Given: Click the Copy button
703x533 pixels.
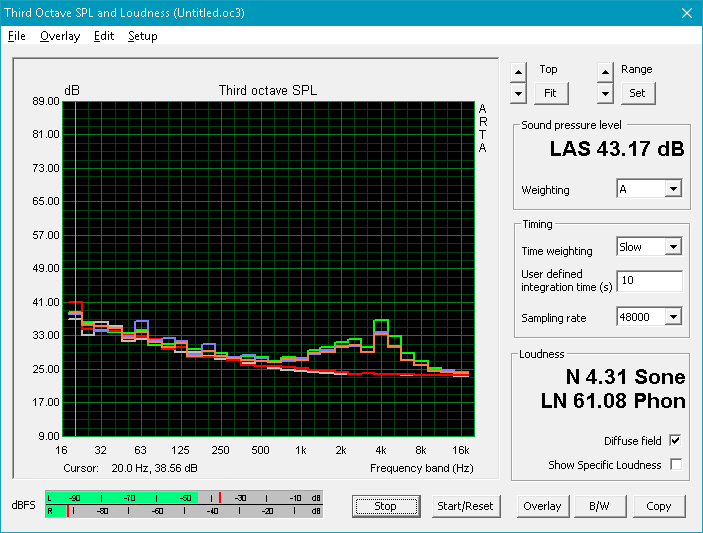Looking at the screenshot, I should pyautogui.click(x=659, y=506).
